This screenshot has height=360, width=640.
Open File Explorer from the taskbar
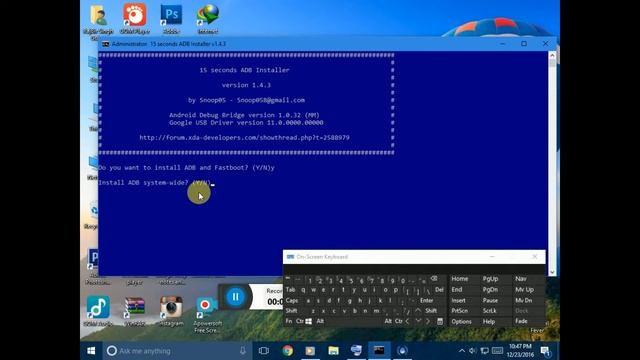333,351
